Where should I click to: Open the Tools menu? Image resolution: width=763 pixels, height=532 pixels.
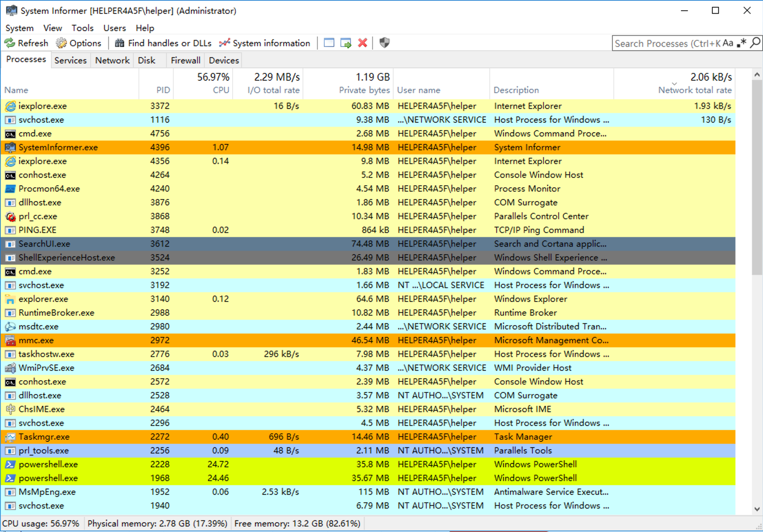click(x=82, y=28)
